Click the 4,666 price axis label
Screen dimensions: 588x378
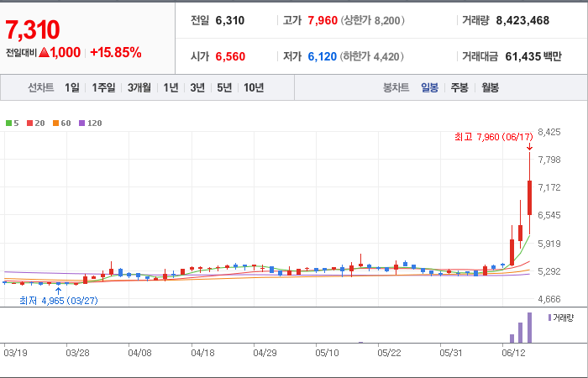point(549,299)
